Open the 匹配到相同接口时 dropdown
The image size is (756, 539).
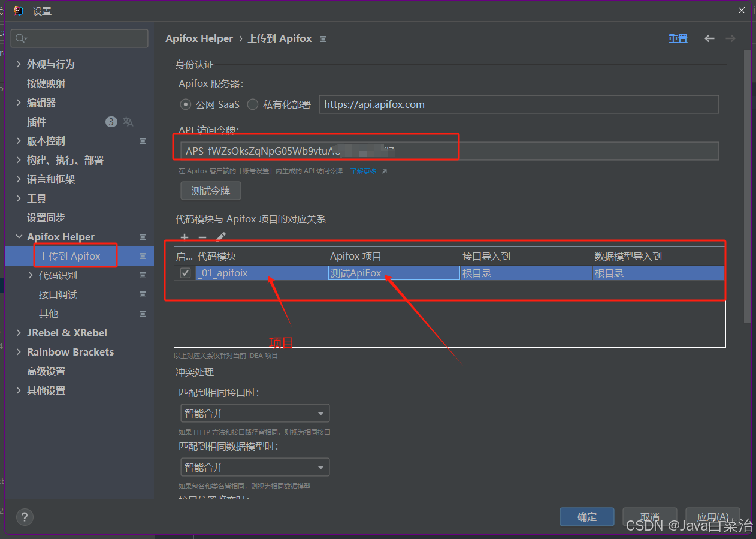pyautogui.click(x=255, y=413)
